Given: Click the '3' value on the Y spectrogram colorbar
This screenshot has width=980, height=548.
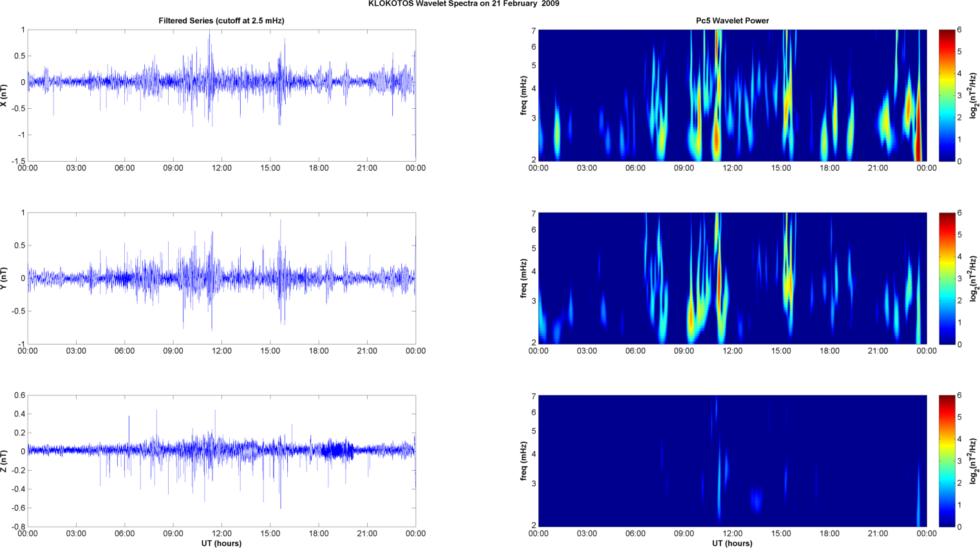Looking at the screenshot, I should (x=959, y=278).
